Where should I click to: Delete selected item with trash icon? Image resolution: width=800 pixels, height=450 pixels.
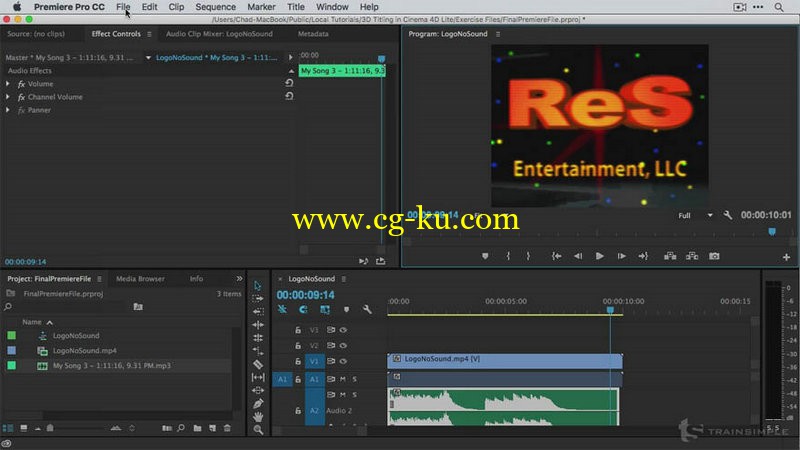click(228, 428)
